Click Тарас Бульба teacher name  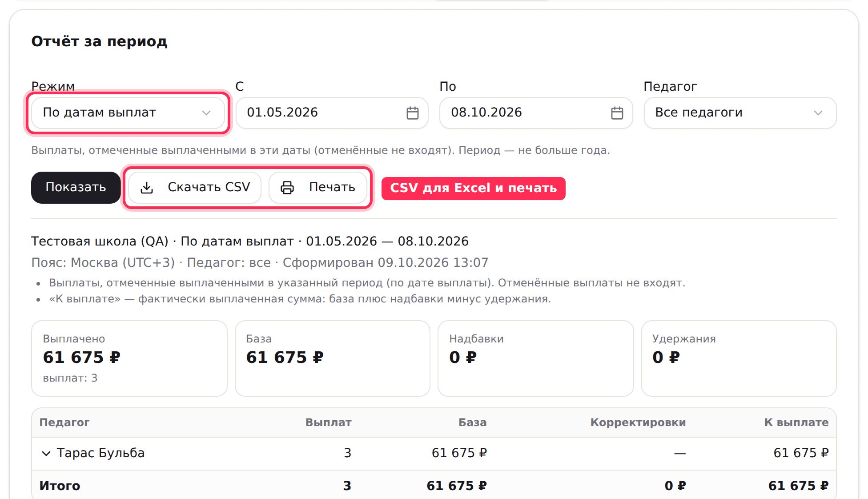tap(101, 453)
